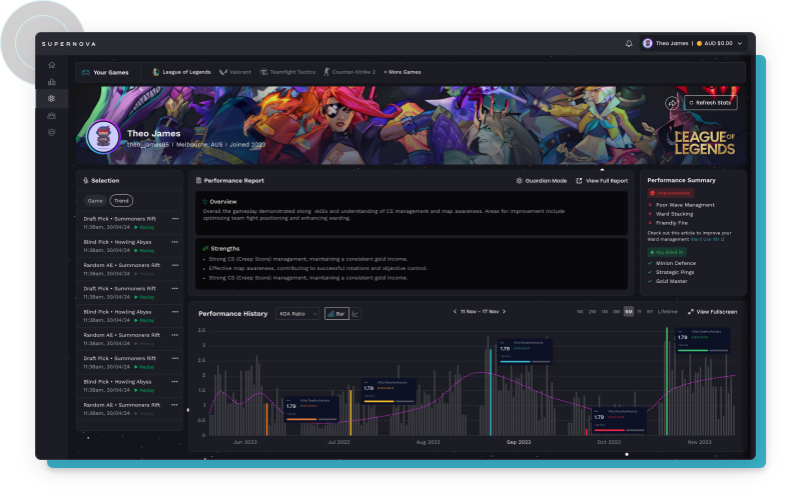796x504 pixels.
Task: Click the Theo James avatar in top bar
Action: (x=647, y=44)
